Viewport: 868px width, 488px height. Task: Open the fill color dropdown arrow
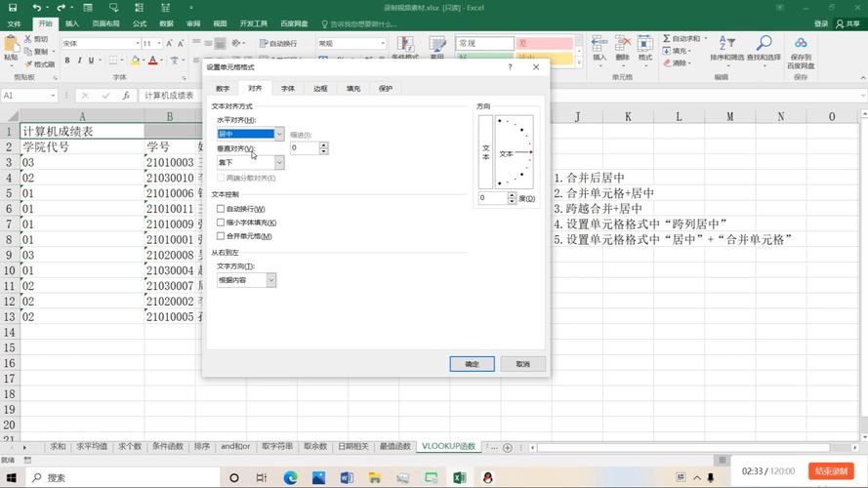pos(144,61)
